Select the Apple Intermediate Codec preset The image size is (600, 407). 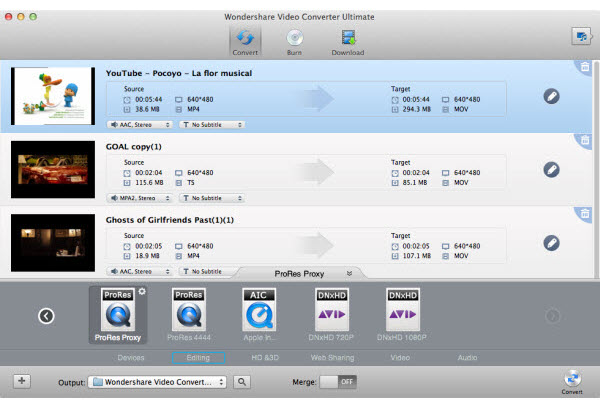pyautogui.click(x=259, y=315)
